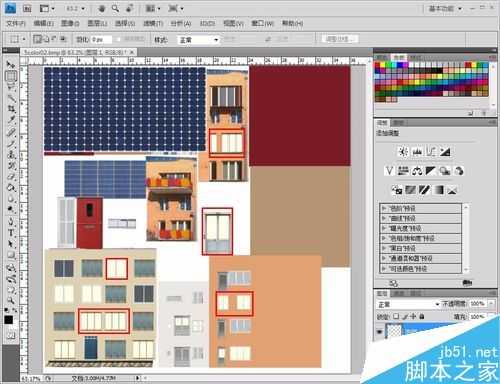Viewport: 500px width, 384px height.
Task: Select Zoom tool in application bar
Action: pyautogui.click(x=115, y=8)
